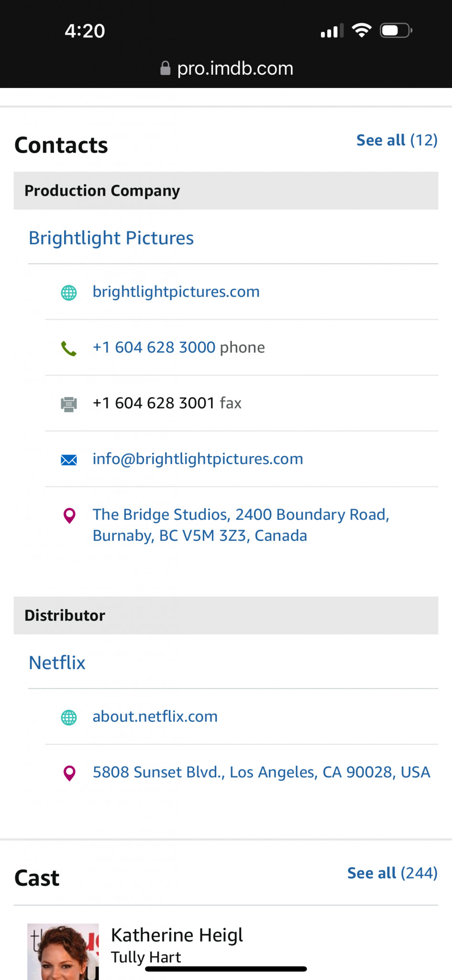Tap the padlock icon in the address bar
This screenshot has width=452, height=980.
pos(165,68)
